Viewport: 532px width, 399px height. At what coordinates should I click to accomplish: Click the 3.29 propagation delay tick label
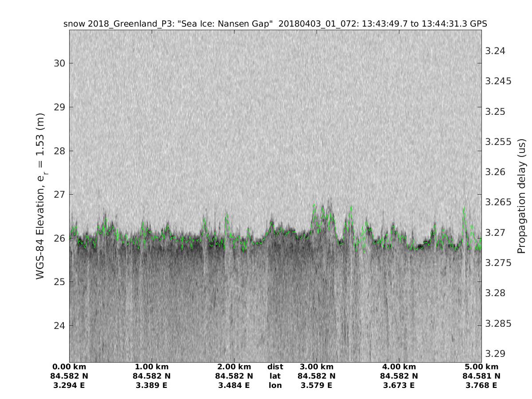(495, 354)
